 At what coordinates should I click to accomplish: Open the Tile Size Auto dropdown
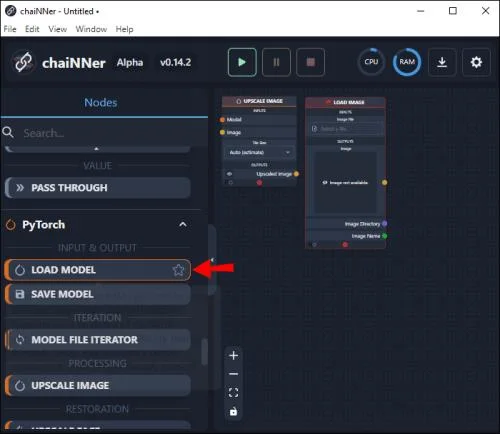click(x=260, y=152)
